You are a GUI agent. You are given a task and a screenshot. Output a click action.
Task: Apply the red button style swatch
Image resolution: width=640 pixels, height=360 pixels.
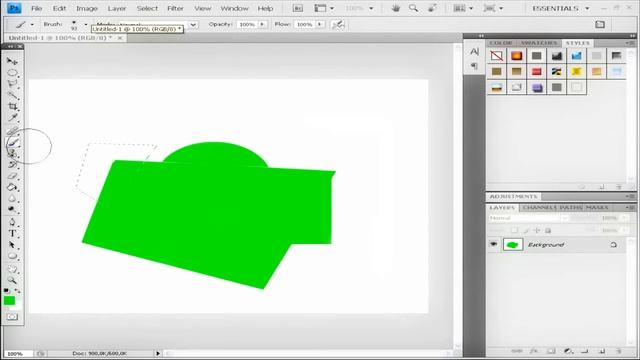coord(536,71)
